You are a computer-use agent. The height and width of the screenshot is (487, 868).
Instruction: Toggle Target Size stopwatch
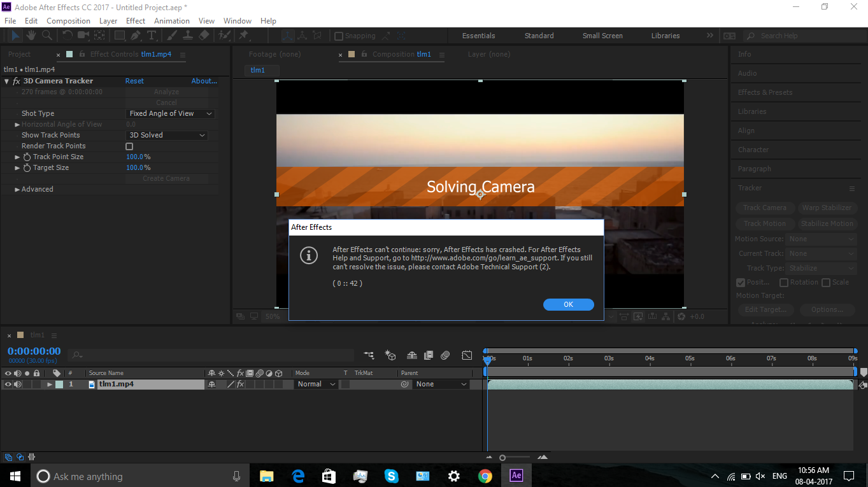[27, 168]
